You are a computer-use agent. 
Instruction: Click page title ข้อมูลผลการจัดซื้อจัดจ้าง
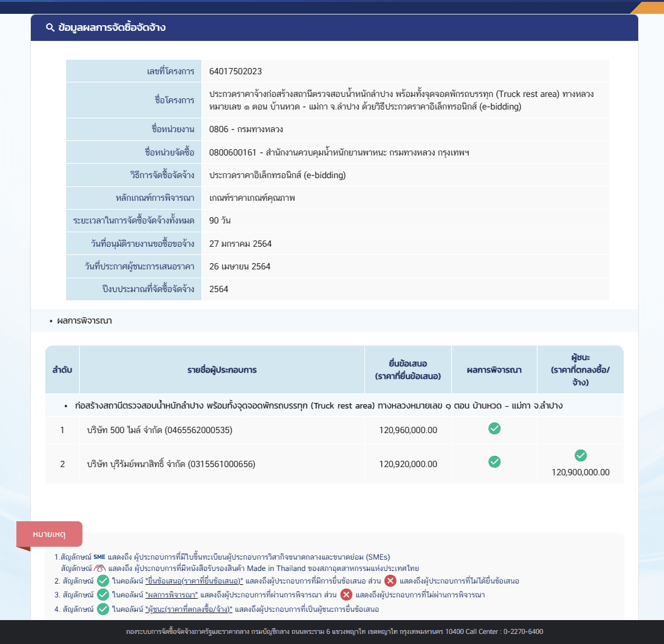tap(112, 28)
